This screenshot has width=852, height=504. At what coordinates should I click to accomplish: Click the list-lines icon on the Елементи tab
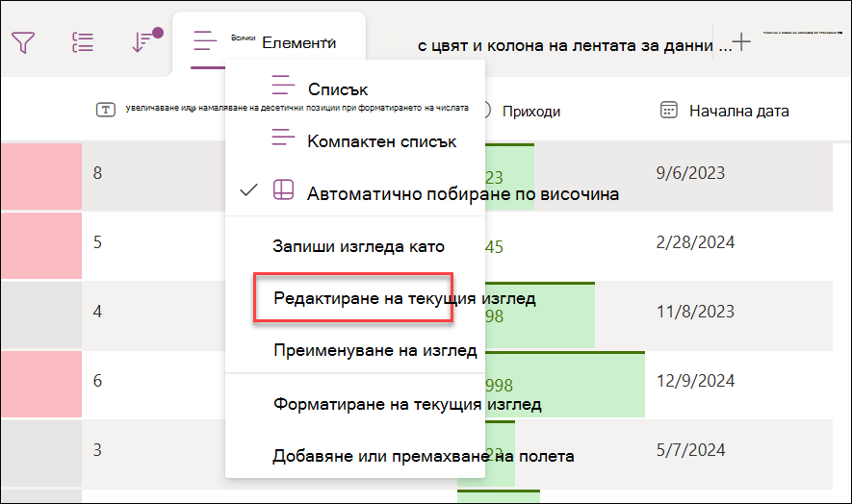click(205, 41)
